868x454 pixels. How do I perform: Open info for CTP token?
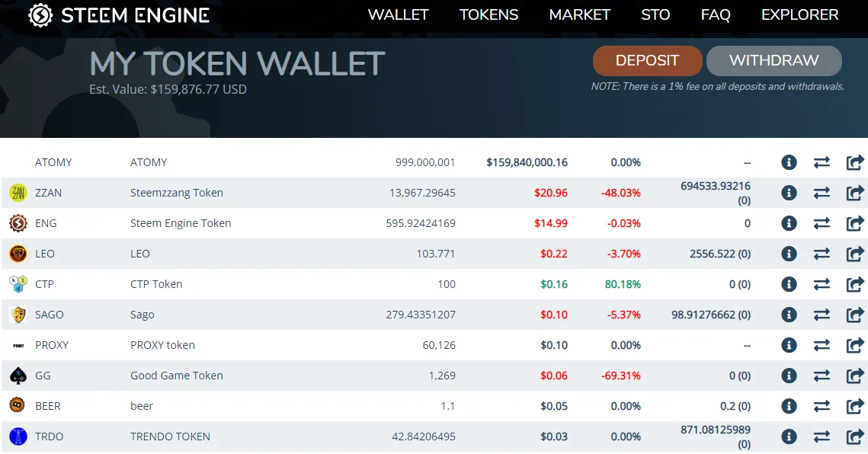(x=789, y=284)
